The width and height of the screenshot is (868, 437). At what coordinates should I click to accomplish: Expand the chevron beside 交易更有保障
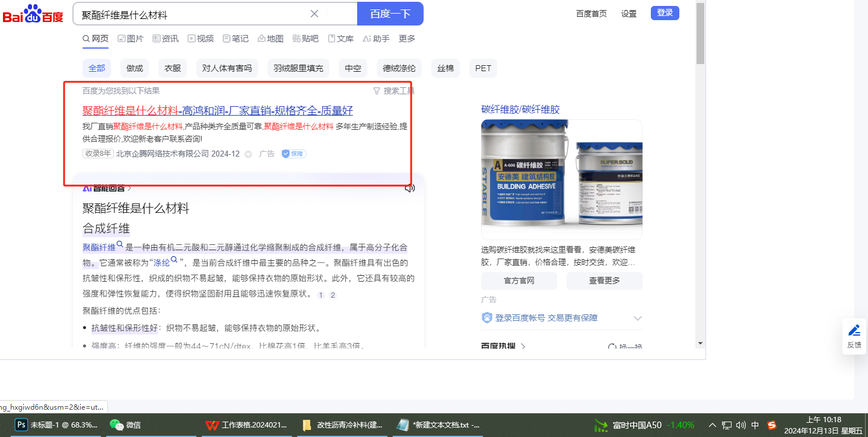[638, 318]
